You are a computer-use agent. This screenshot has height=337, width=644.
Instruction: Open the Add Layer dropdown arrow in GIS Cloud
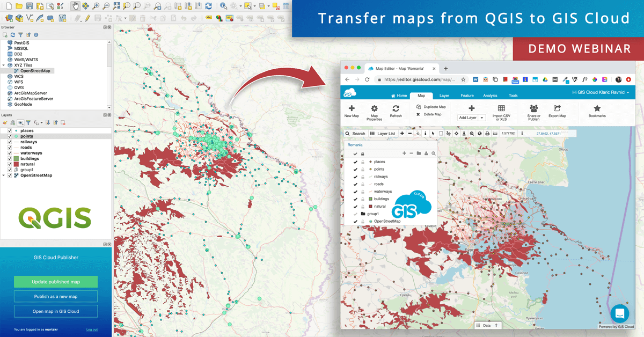tap(482, 118)
